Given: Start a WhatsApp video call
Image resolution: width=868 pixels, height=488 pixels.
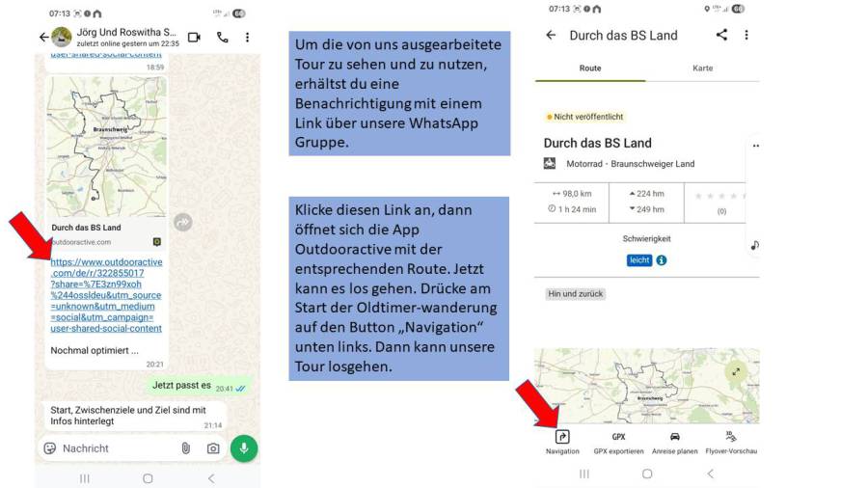Looking at the screenshot, I should [194, 37].
